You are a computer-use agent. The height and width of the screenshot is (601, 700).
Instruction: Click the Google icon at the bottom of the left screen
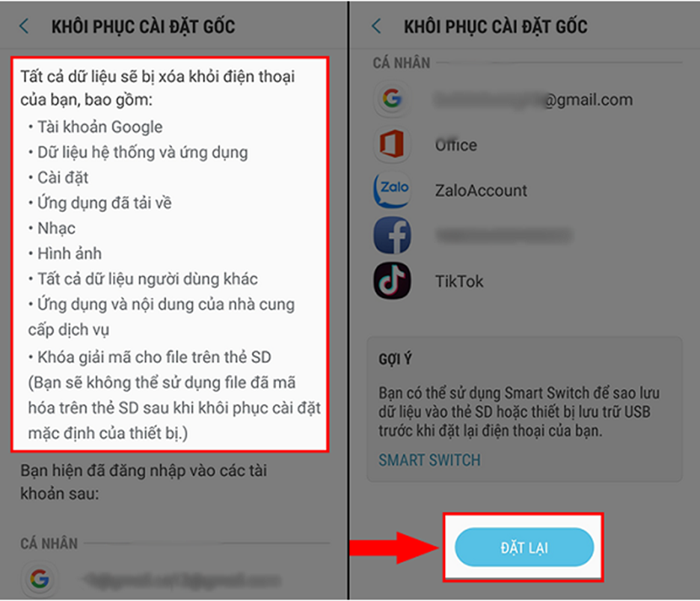(40, 579)
